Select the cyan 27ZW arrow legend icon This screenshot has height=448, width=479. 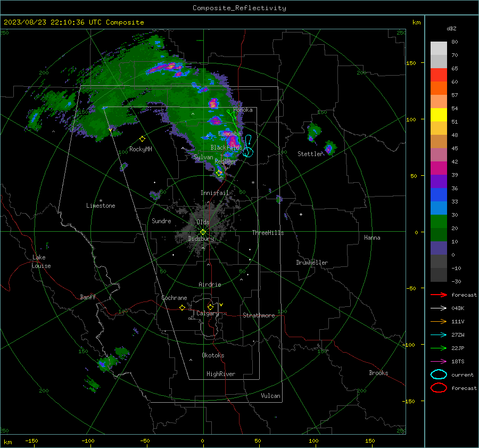tap(439, 335)
